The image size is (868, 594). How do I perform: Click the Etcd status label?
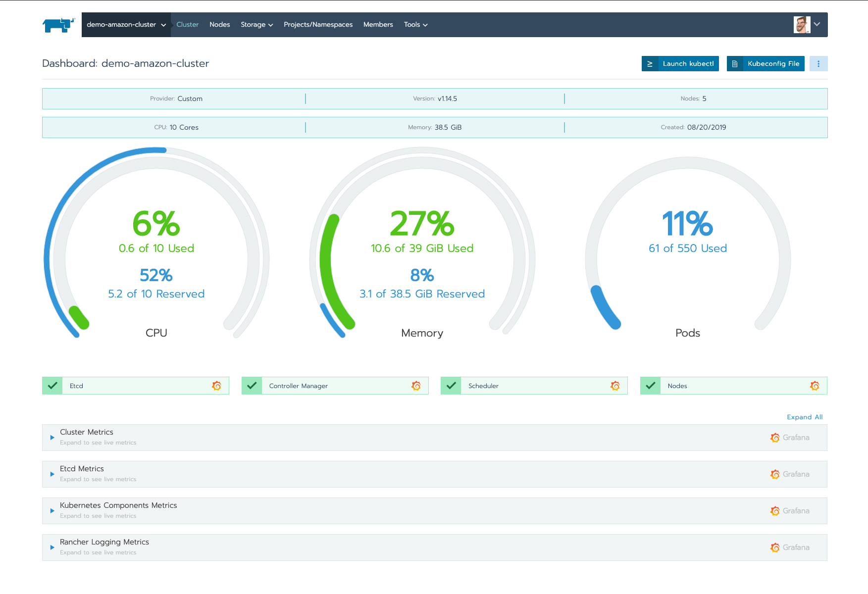pos(76,386)
